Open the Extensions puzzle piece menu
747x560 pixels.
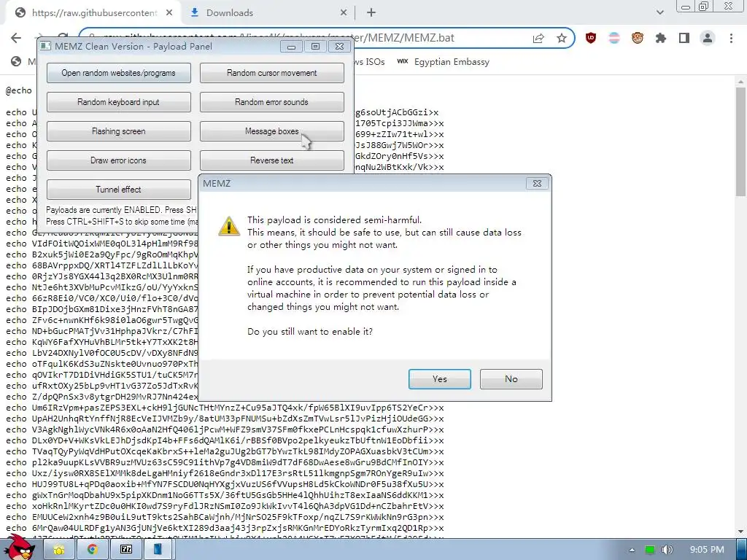661,38
